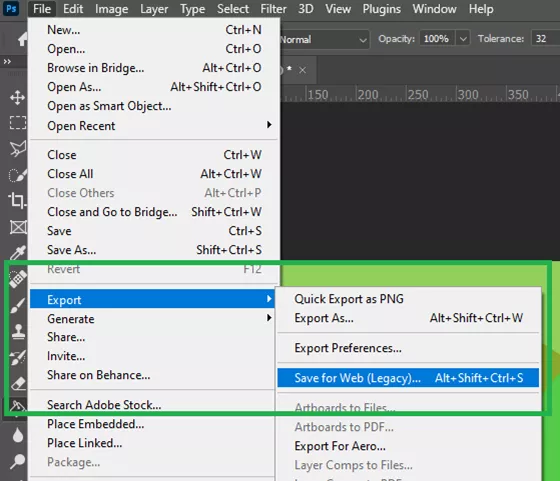Image resolution: width=560 pixels, height=481 pixels.
Task: Open Export Preferences...
Action: [x=408, y=348]
